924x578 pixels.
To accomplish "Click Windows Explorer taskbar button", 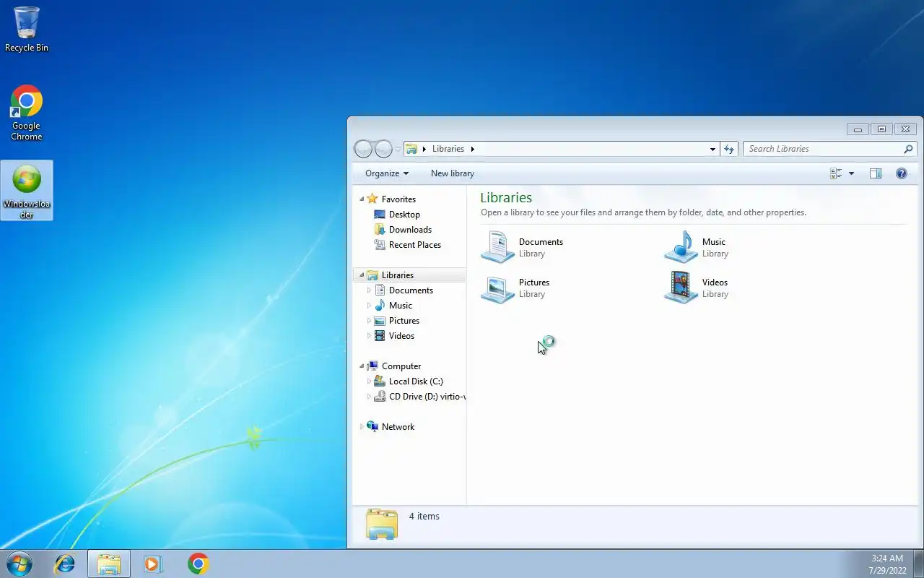I will click(109, 564).
